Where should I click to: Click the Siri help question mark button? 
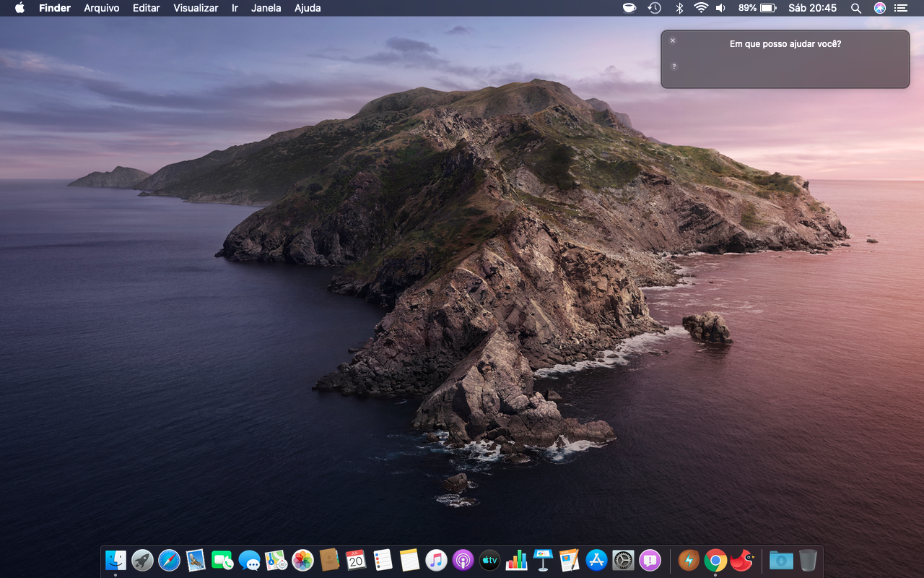click(x=674, y=66)
